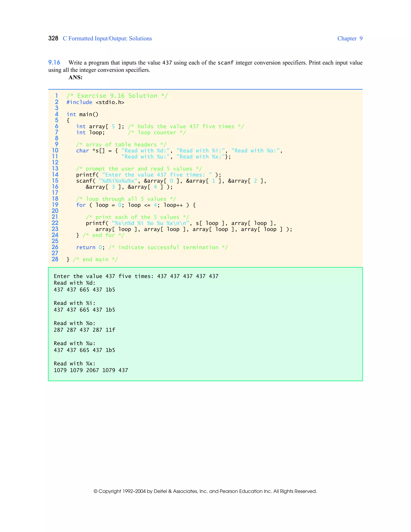This screenshot has height=532, width=411.
Task: Click output line 'Enter the value 437 five times:'
Action: (x=136, y=276)
